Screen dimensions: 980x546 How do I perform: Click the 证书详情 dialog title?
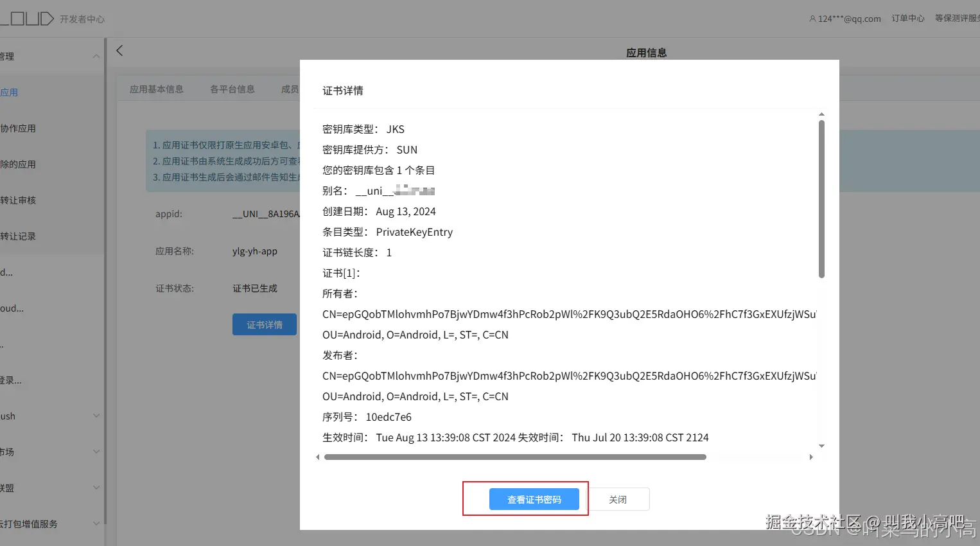343,91
